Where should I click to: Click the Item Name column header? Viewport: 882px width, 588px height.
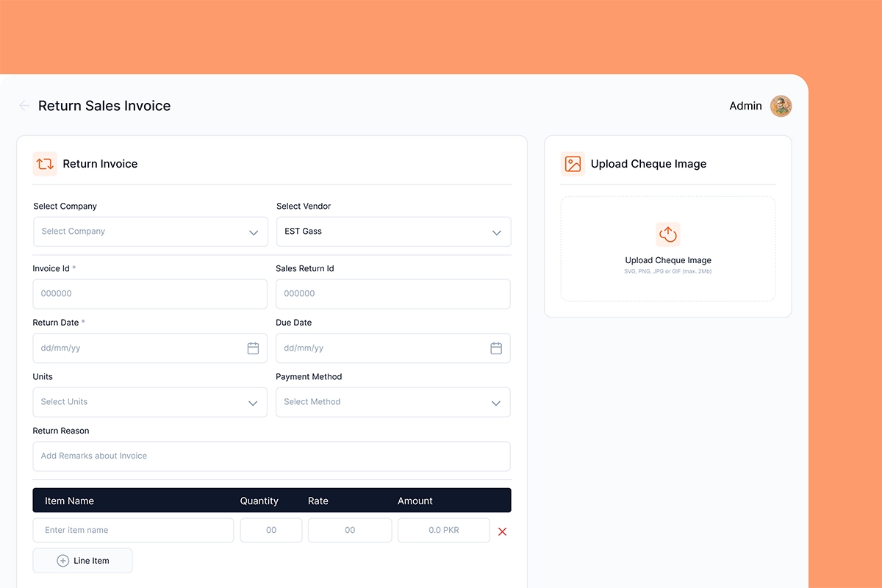(x=69, y=501)
